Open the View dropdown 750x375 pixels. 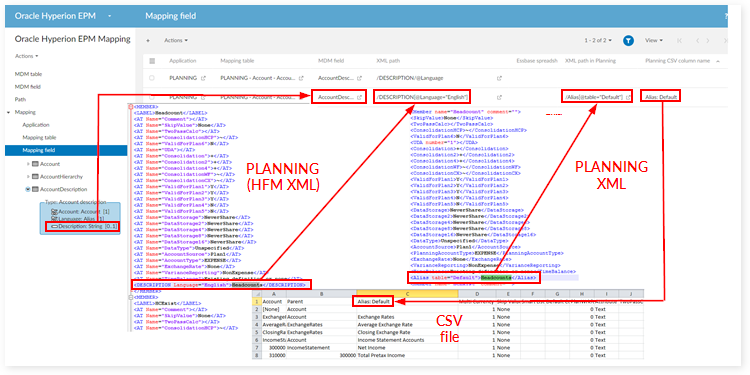pyautogui.click(x=654, y=41)
